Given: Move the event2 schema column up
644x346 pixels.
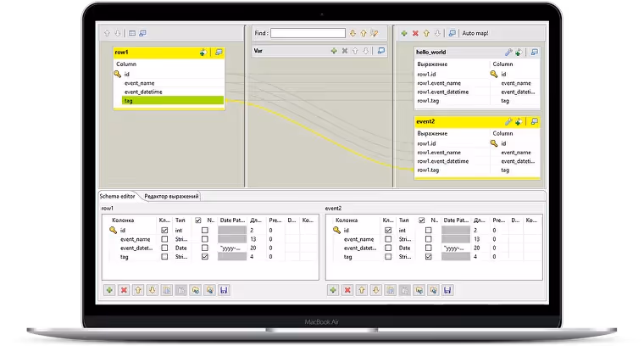Looking at the screenshot, I should pyautogui.click(x=362, y=290).
